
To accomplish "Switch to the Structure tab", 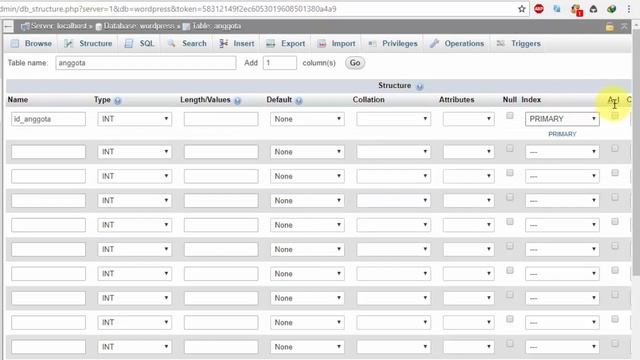I will [88, 43].
